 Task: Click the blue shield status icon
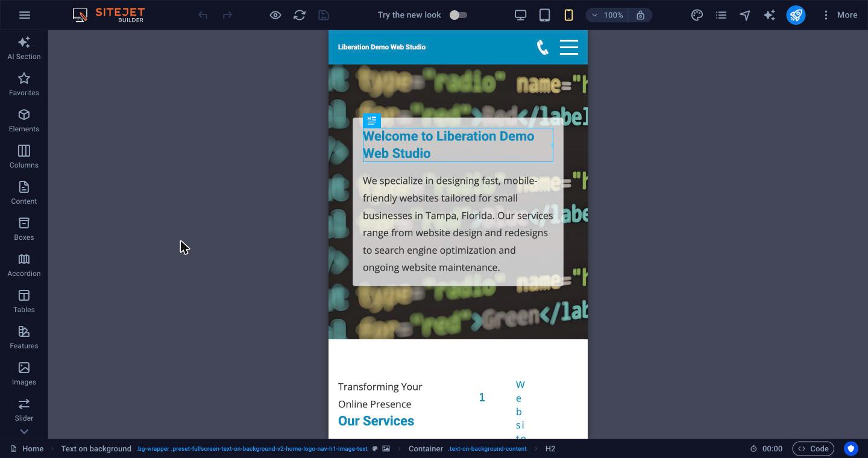pyautogui.click(x=851, y=449)
